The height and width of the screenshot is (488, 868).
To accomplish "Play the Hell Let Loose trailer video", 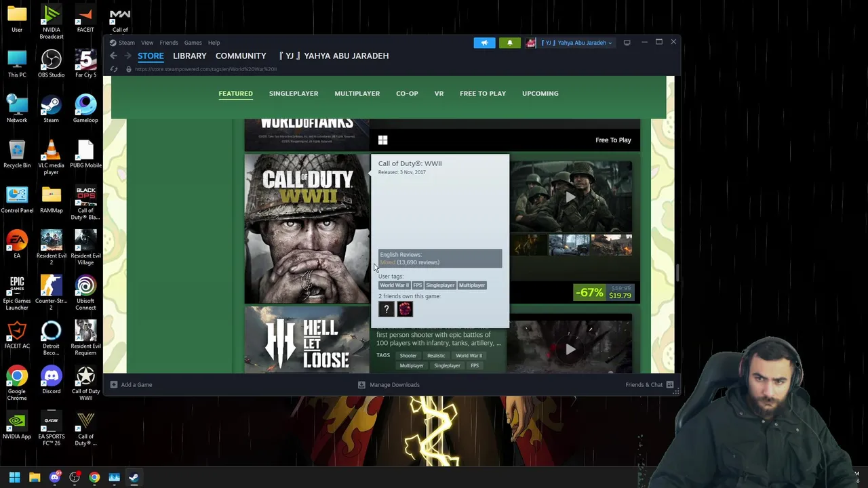I will (x=570, y=349).
